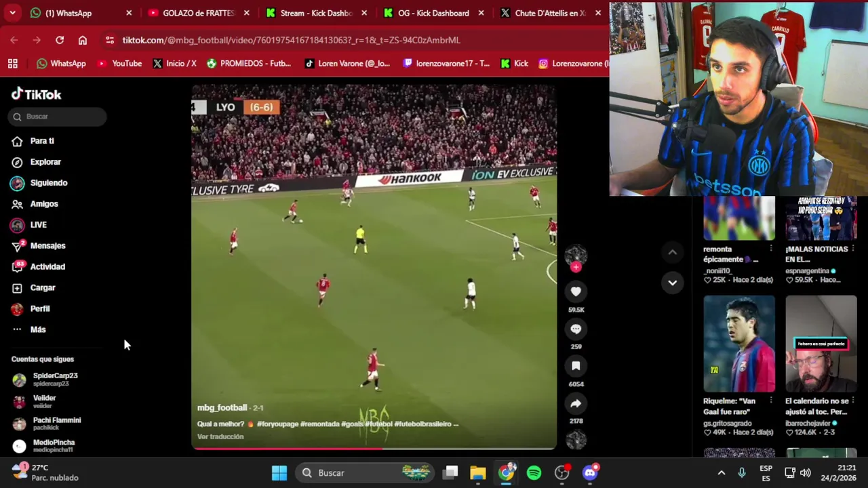Follow creator with the red plus badge
This screenshot has width=868, height=488.
coord(576,267)
